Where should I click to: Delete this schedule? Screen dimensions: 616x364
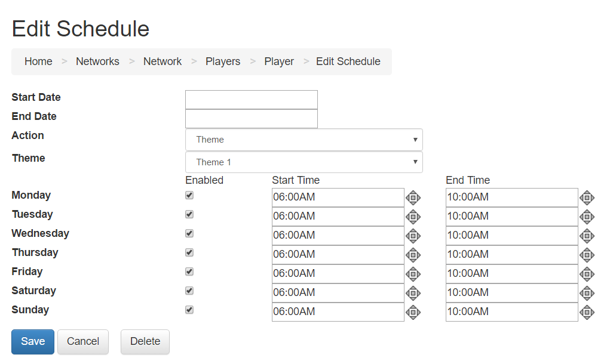145,342
